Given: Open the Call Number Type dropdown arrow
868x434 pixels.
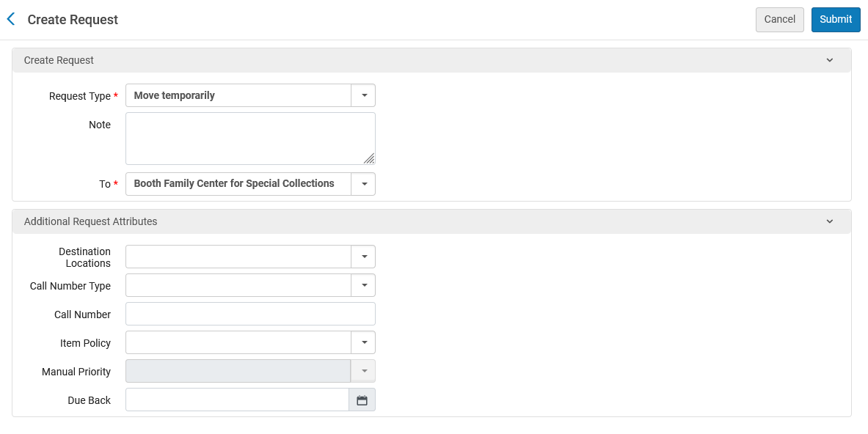Looking at the screenshot, I should [364, 285].
